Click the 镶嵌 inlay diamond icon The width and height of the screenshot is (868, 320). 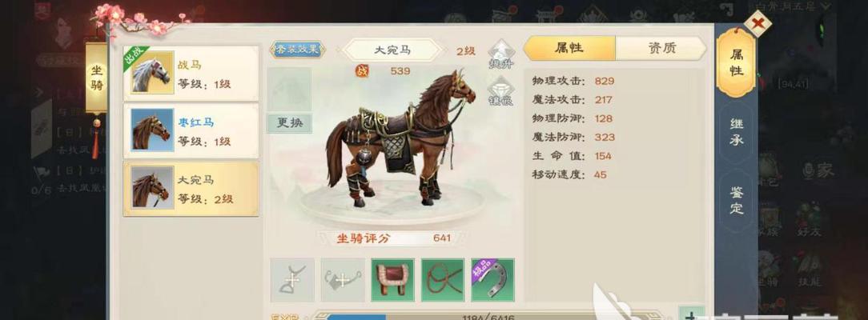(501, 90)
